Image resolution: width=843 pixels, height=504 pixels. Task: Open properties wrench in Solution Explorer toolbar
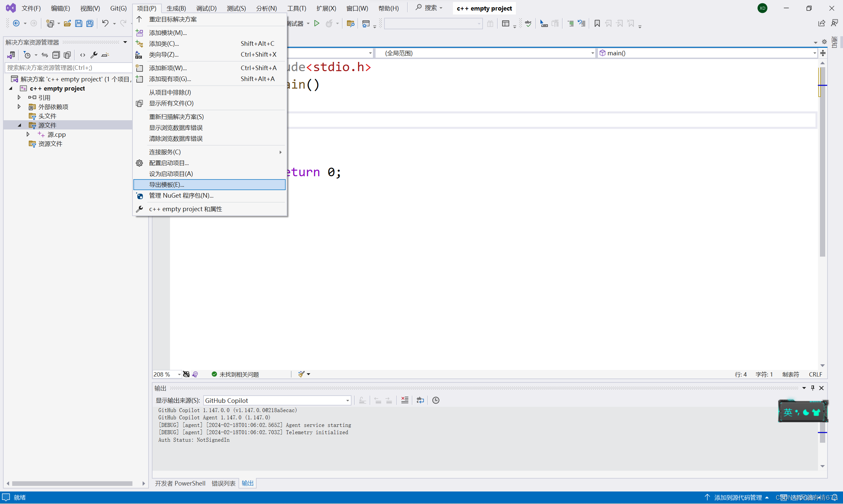(94, 55)
